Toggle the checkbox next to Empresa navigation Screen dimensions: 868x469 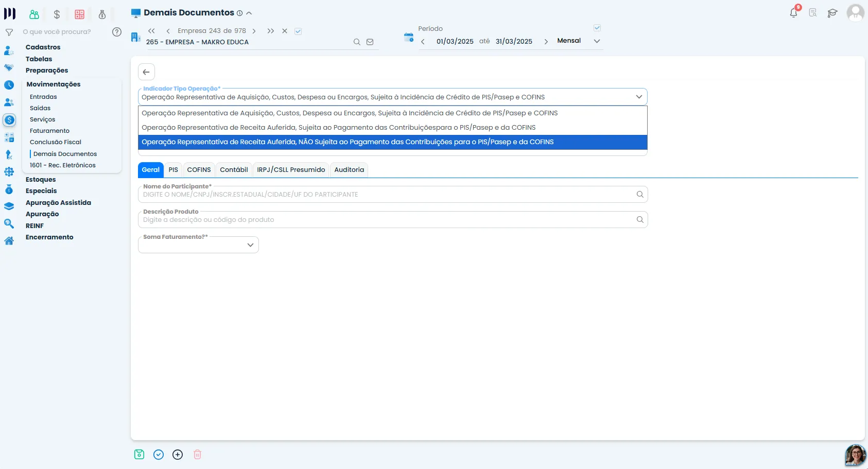[298, 31]
